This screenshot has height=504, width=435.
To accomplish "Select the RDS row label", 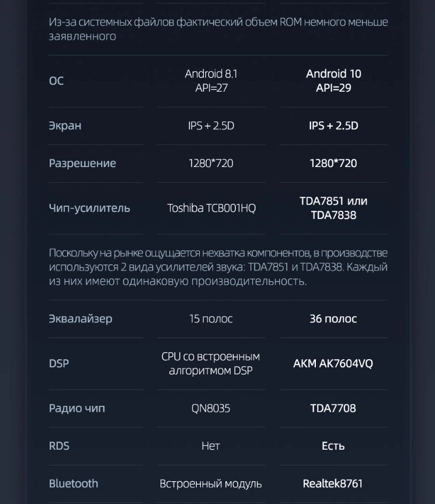I will click(59, 446).
